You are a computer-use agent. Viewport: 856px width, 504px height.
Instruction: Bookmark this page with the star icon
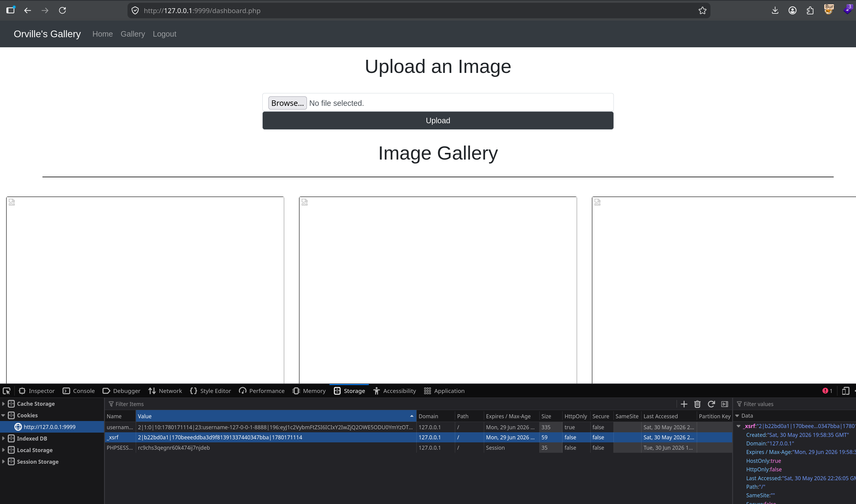pyautogui.click(x=702, y=11)
